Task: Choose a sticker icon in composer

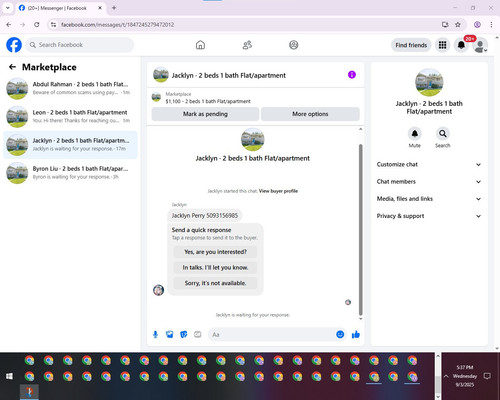Action: pos(183,334)
